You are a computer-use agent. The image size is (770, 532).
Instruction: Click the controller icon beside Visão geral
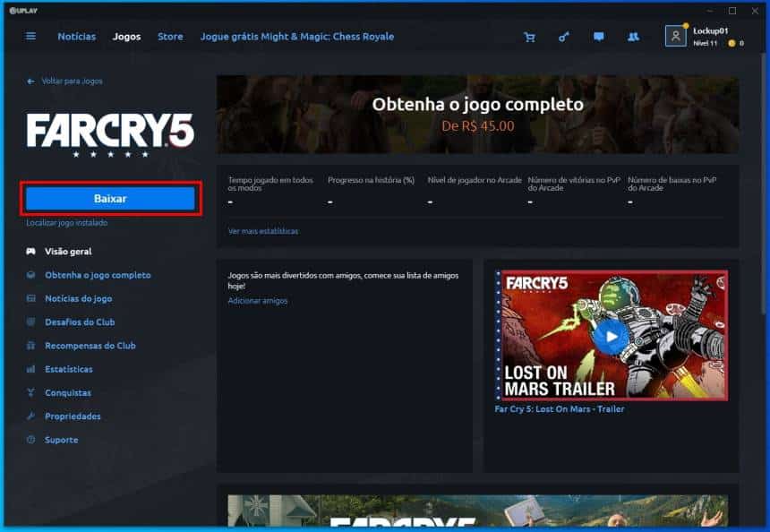pyautogui.click(x=31, y=252)
